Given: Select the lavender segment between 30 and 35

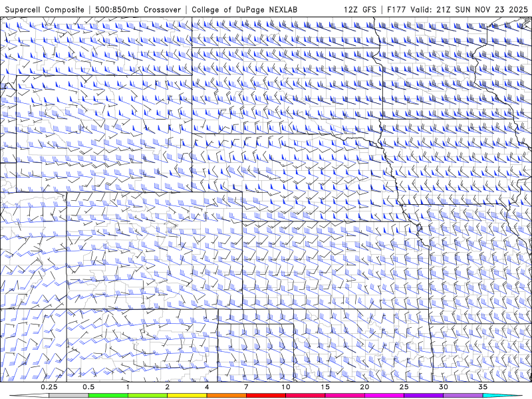Looking at the screenshot, I should coord(463,396).
